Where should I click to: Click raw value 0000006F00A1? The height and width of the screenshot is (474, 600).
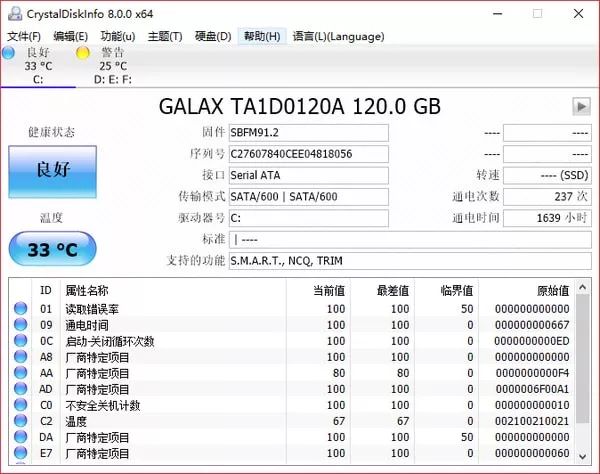point(532,389)
